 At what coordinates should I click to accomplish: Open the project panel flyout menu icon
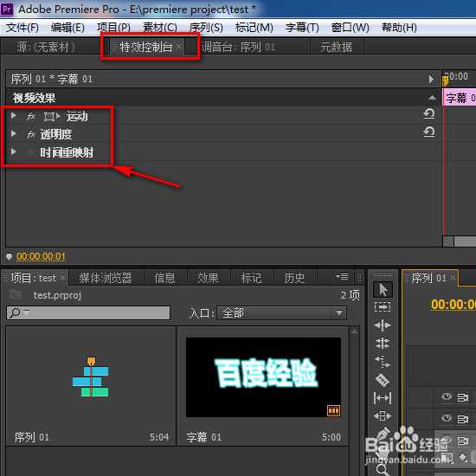(x=342, y=277)
